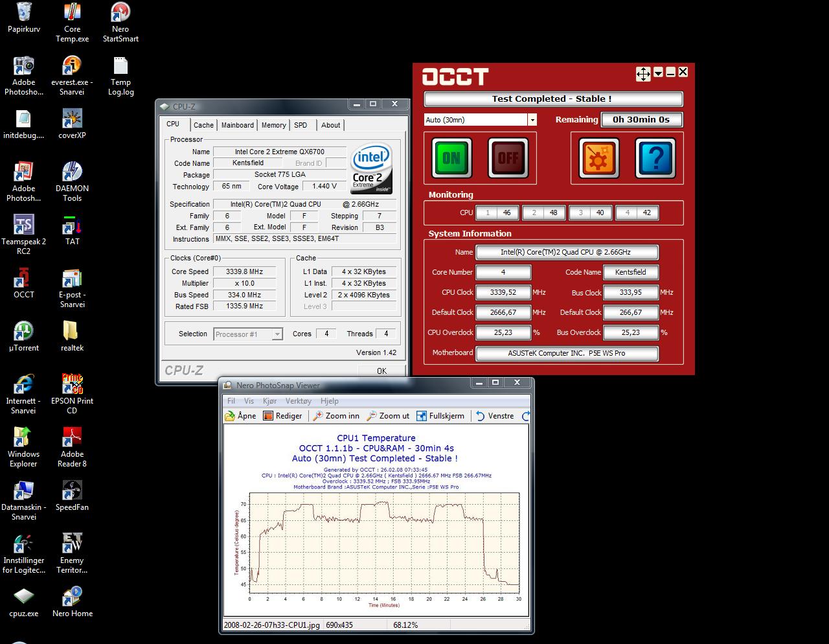This screenshot has width=829, height=644.
Task: Click the 'Test Completed - Stable !' status bar
Action: coord(552,99)
